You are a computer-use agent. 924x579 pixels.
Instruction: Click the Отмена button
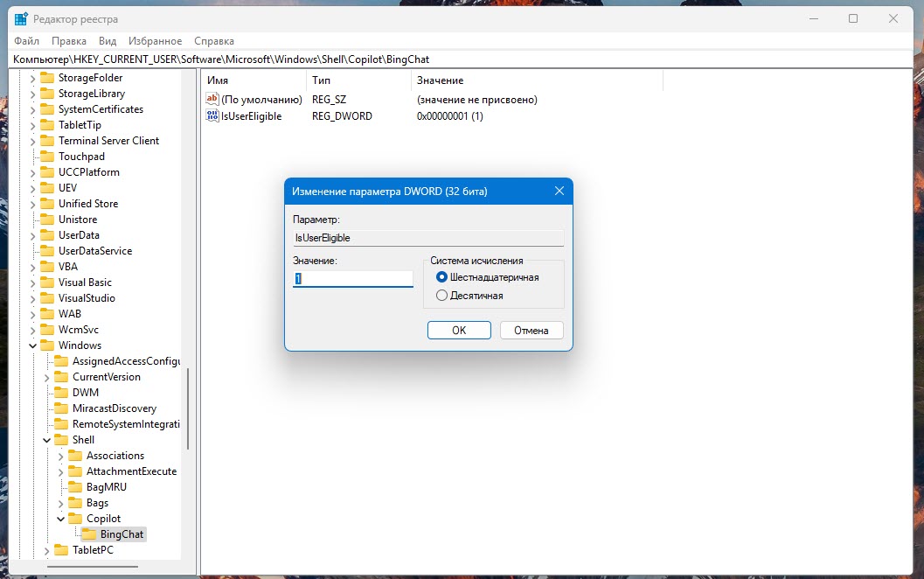click(531, 331)
